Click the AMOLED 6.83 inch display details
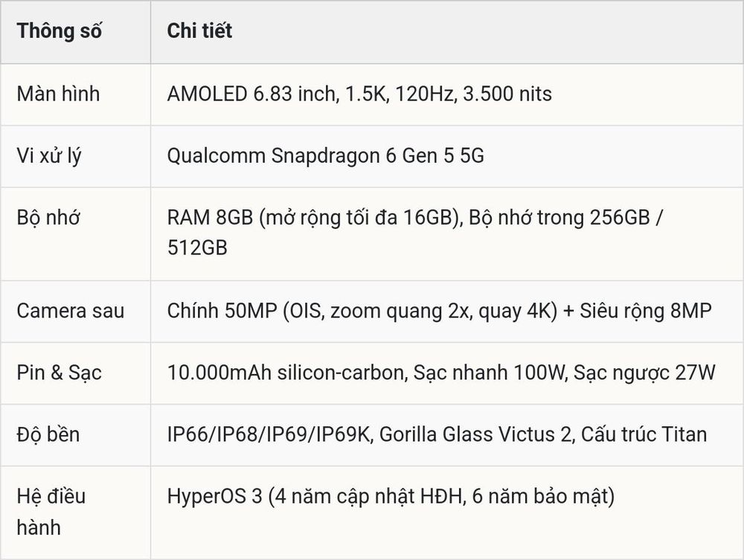The width and height of the screenshot is (744, 560). 359,94
